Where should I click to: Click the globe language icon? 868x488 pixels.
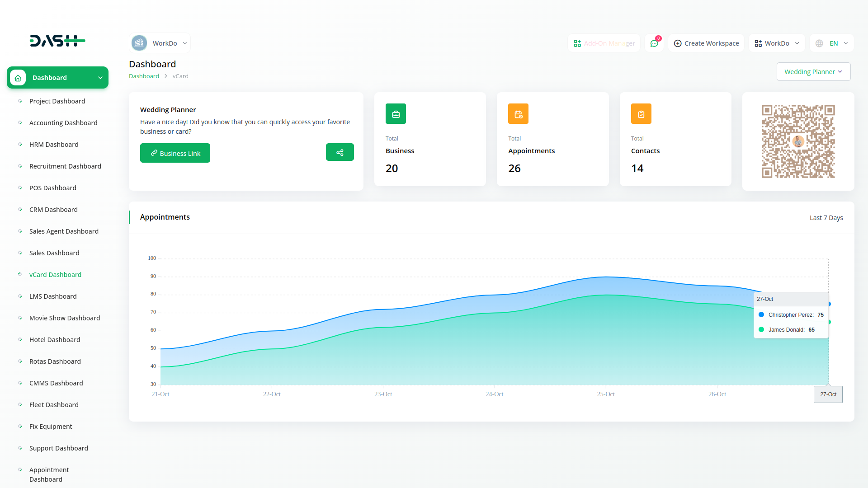coord(819,43)
